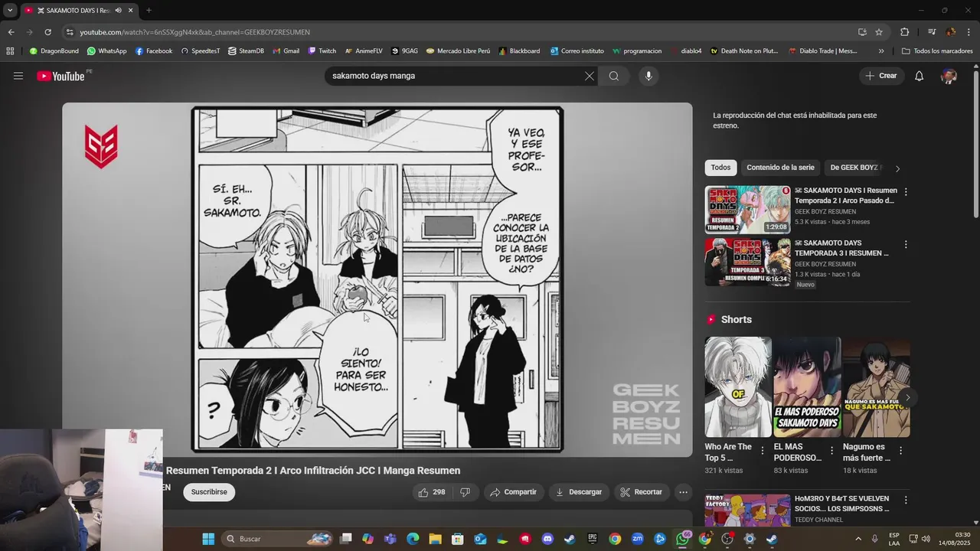The image size is (980, 551).
Task: Open WhatsApp from the taskbar
Action: pos(682,539)
